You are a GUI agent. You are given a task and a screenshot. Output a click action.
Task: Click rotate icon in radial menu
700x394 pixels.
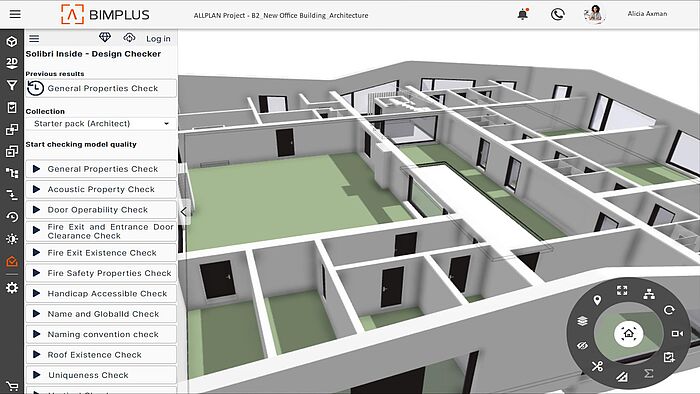click(669, 310)
